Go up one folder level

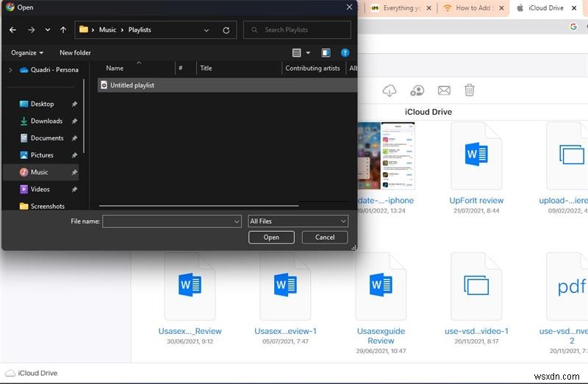click(63, 29)
